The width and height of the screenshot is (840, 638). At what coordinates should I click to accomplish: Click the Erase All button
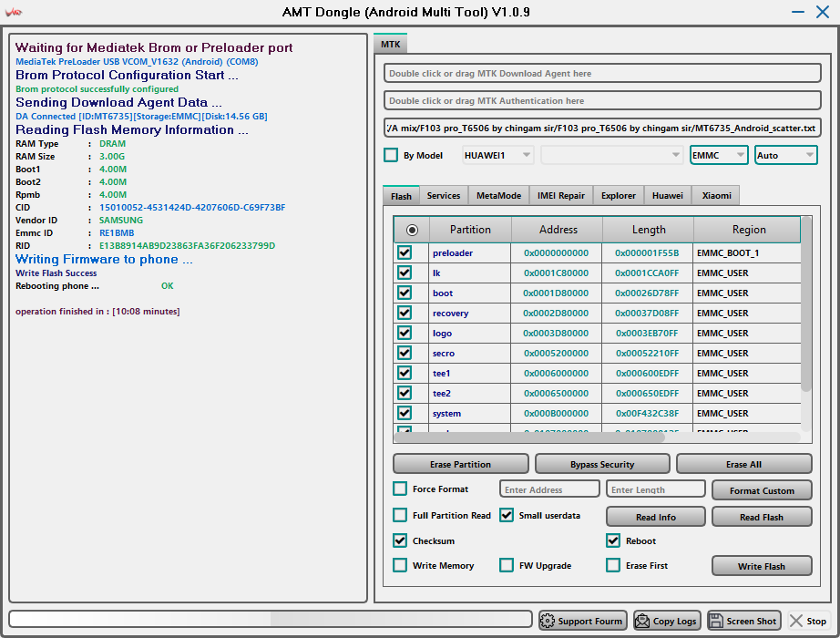744,464
